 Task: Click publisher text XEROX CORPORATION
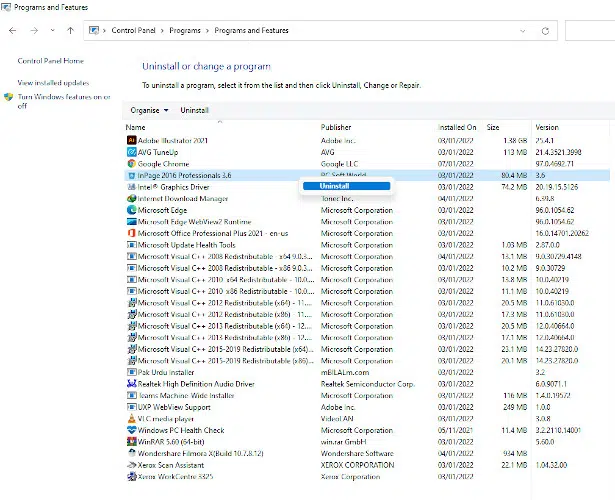(x=357, y=465)
